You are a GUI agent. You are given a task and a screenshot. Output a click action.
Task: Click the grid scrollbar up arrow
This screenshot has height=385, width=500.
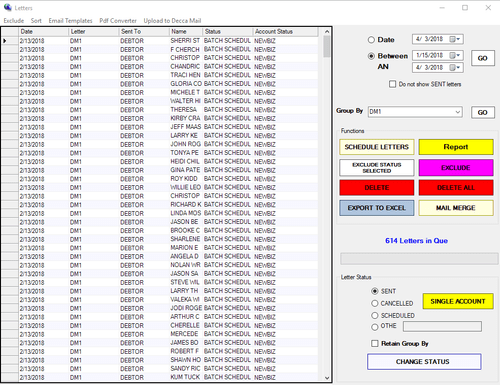point(327,32)
